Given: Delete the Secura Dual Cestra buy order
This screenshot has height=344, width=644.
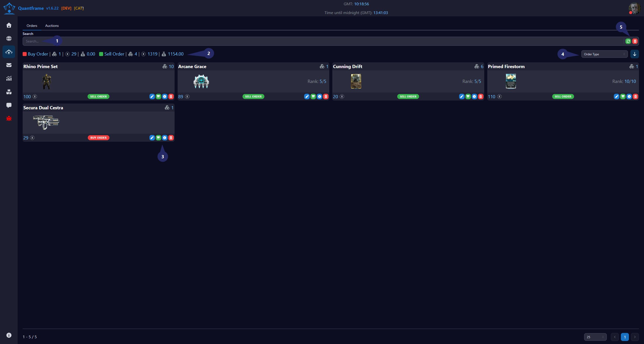Looking at the screenshot, I should click(171, 138).
